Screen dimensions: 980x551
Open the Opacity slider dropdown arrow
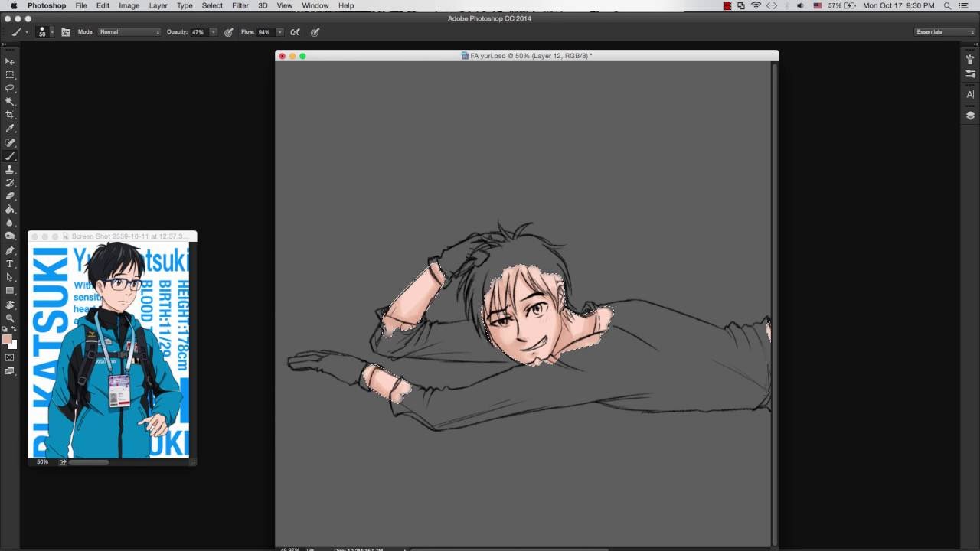tap(213, 32)
